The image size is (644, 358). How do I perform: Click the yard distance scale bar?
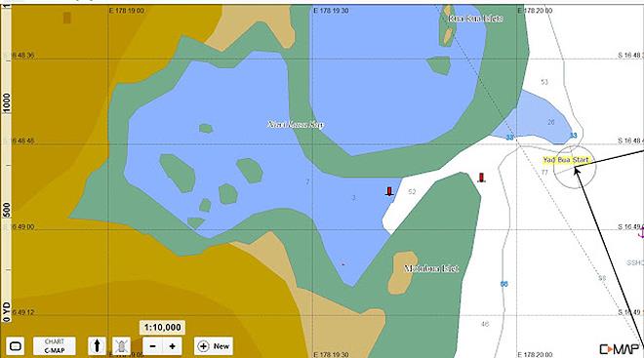(x=6, y=164)
